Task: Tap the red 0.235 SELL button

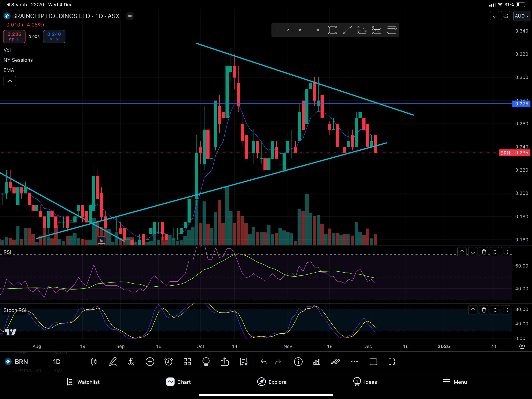Action: pos(14,37)
